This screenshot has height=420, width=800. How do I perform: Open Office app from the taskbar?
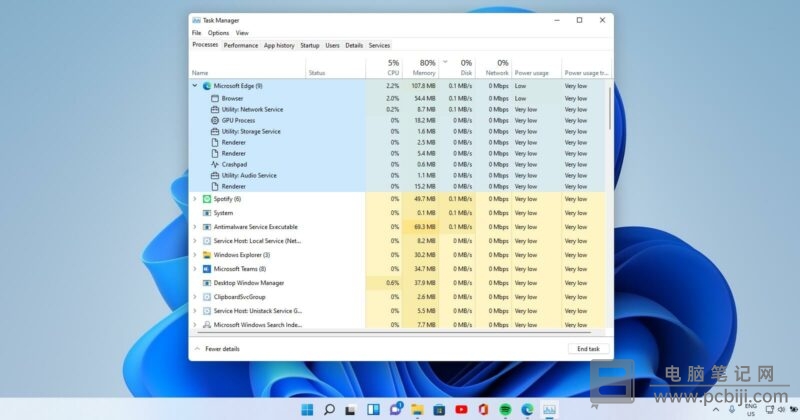click(483, 409)
